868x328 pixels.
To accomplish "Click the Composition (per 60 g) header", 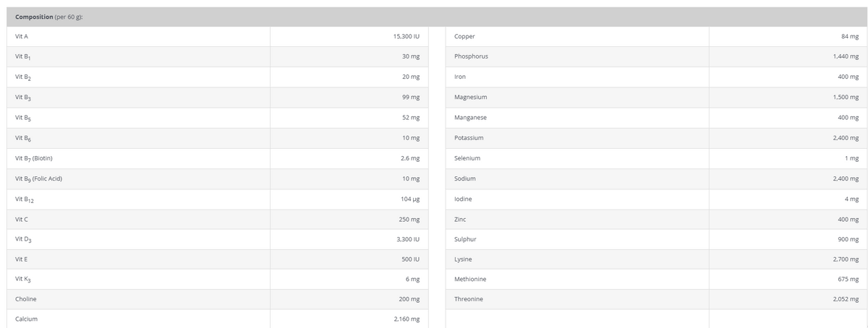I will 48,17.
